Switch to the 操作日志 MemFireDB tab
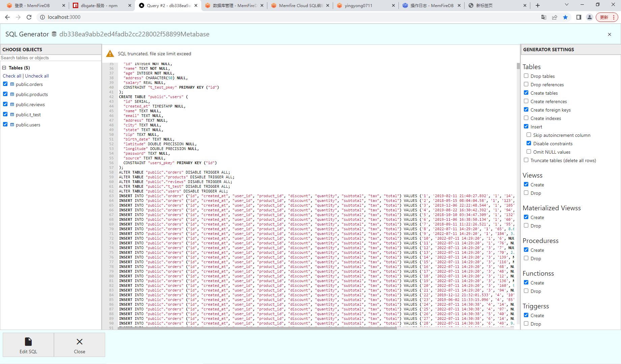 coord(432,5)
